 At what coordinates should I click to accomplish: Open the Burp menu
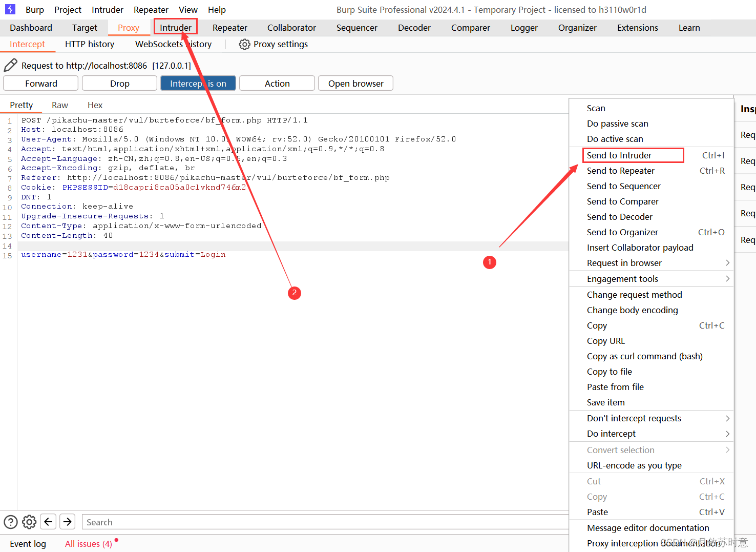coord(35,10)
